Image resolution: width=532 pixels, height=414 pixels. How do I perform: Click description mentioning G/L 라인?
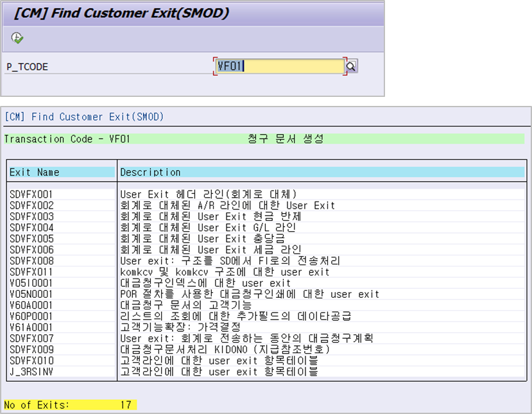(208, 228)
